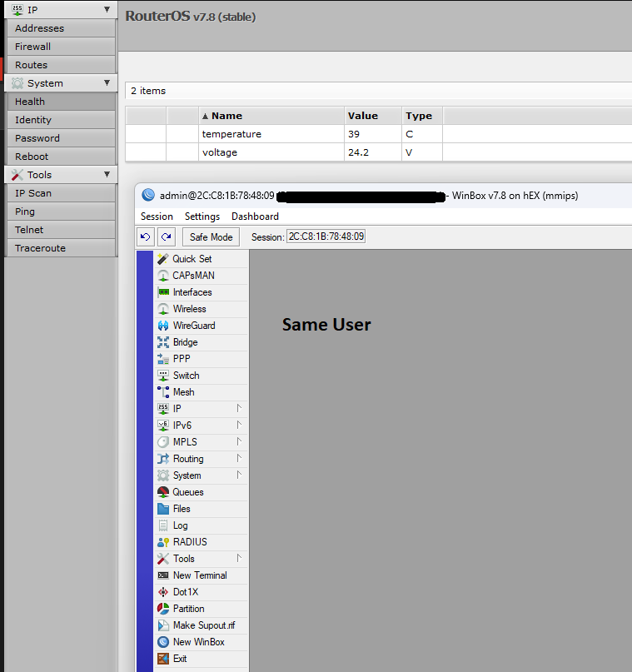Viewport: 632px width, 672px height.
Task: Click the Routing icon
Action: (163, 459)
